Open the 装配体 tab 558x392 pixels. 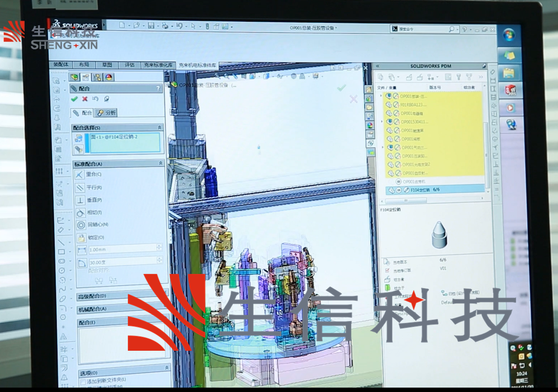tap(60, 65)
